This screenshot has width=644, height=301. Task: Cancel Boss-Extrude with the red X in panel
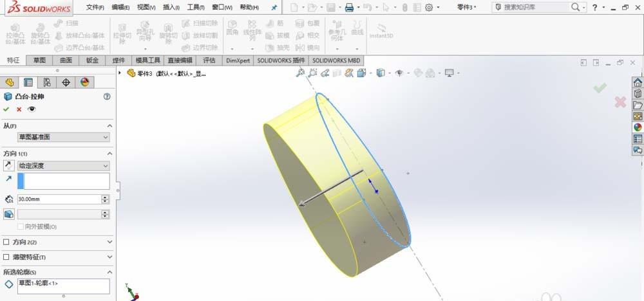(19, 109)
